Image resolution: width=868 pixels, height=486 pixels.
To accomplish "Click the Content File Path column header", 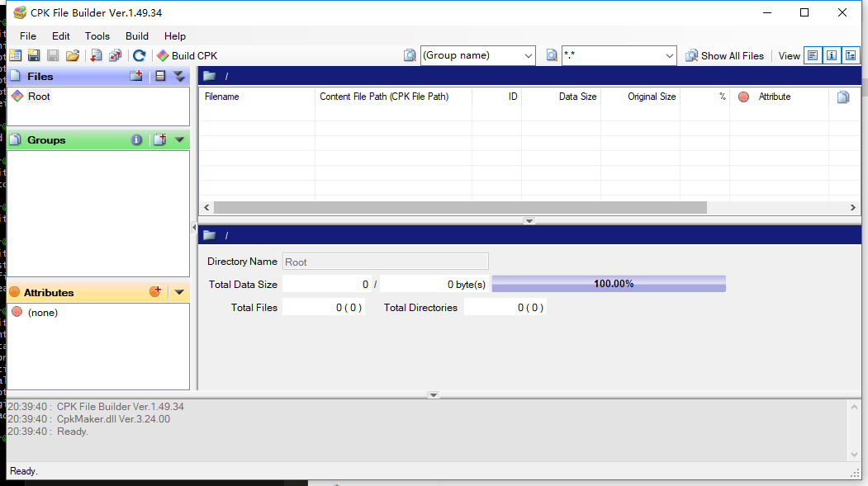I will click(394, 97).
